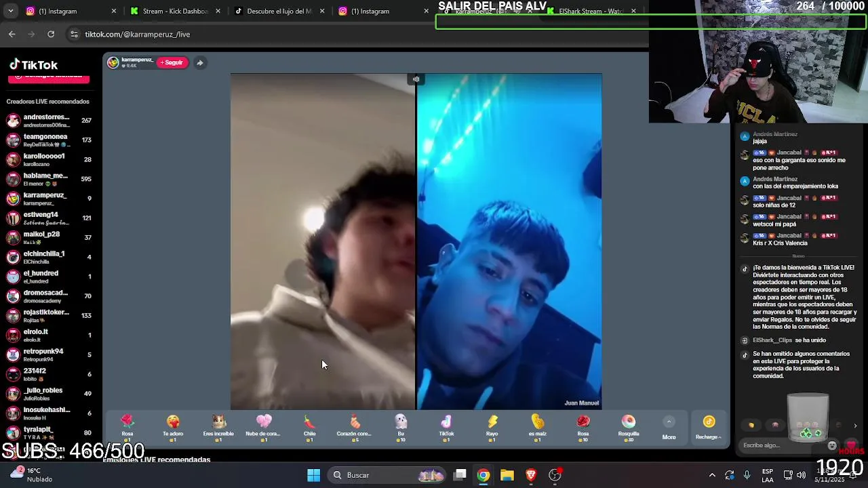Show hidden system tray icons
Viewport: 868px width, 488px height.
pyautogui.click(x=712, y=475)
